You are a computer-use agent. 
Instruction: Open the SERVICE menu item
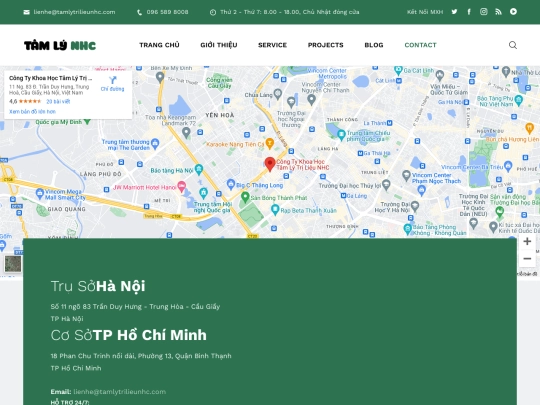coord(272,45)
